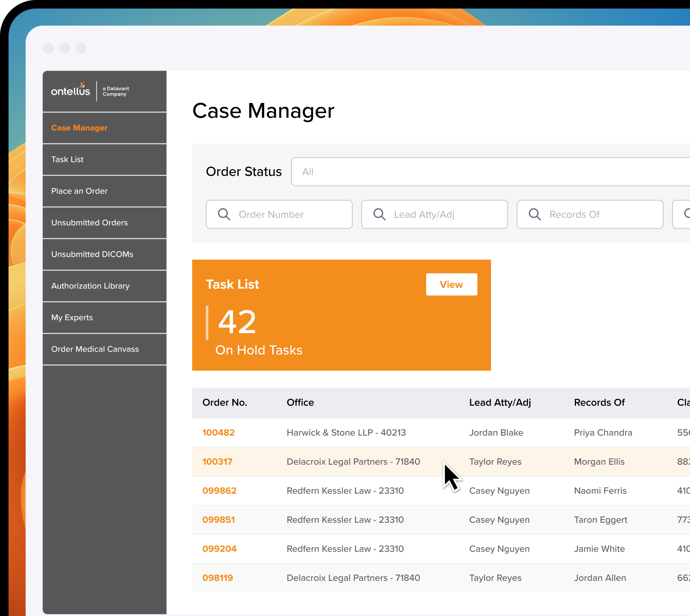Click Harwick & Stone LLP - 40213 cell
The width and height of the screenshot is (690, 616).
pos(346,433)
